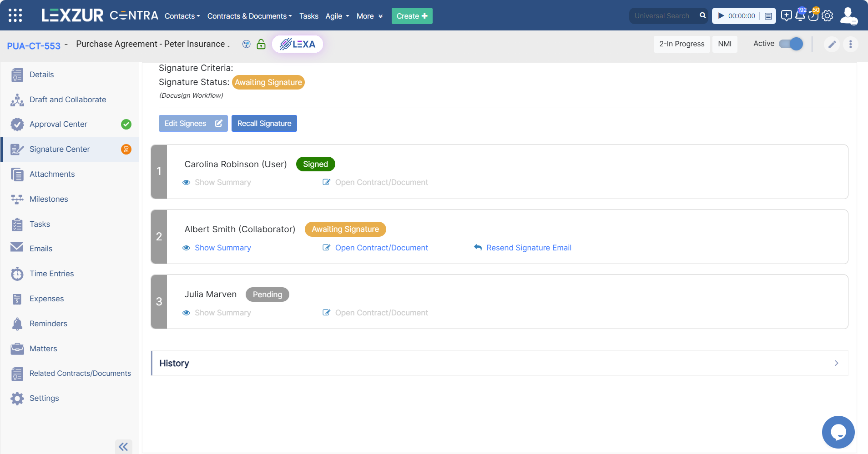Open reminders with 50 pending notifications

coord(813,15)
